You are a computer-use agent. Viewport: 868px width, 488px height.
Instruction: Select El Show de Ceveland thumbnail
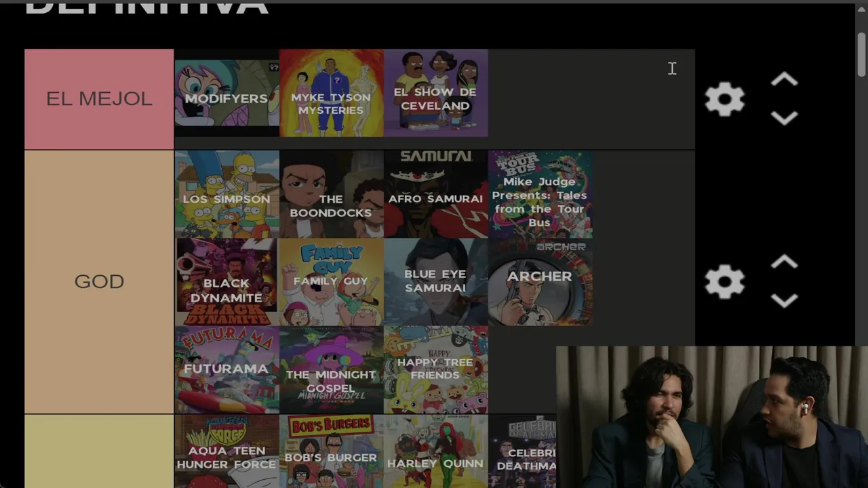pos(435,93)
